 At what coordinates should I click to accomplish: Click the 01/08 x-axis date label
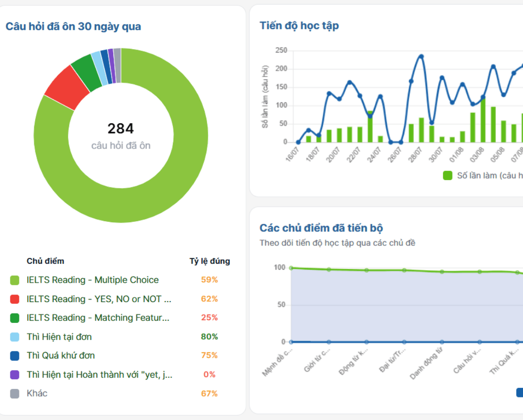pyautogui.click(x=456, y=154)
